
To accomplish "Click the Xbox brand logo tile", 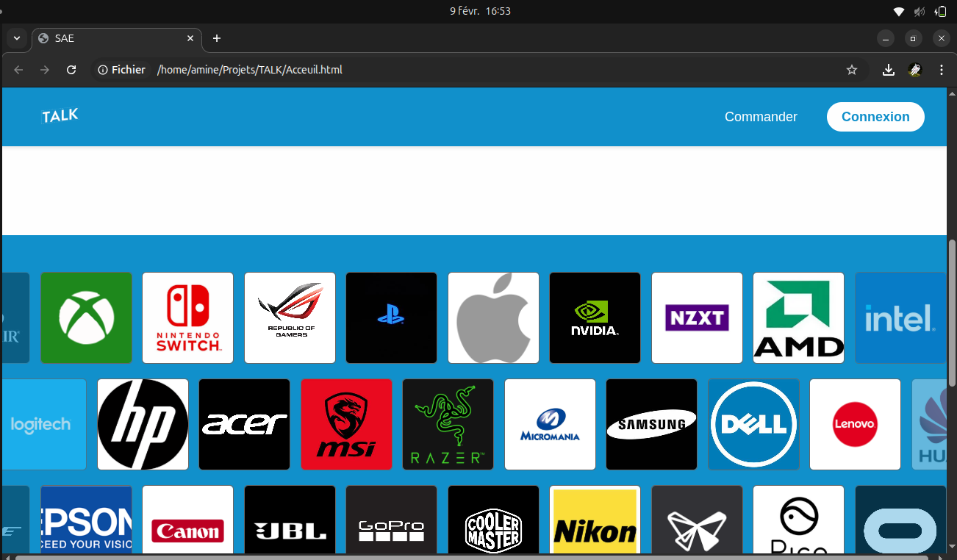I will [86, 317].
